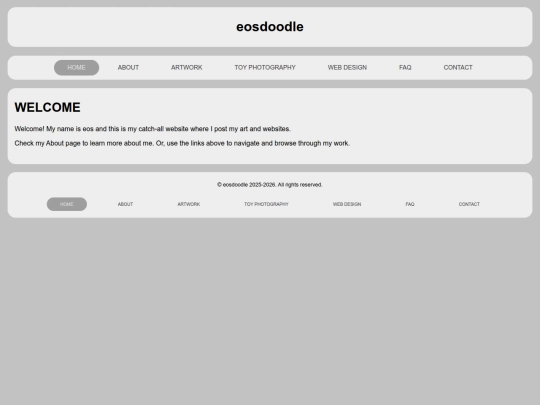540x405 pixels.
Task: Open CONTACT in the top navigation bar
Action: [x=458, y=68]
